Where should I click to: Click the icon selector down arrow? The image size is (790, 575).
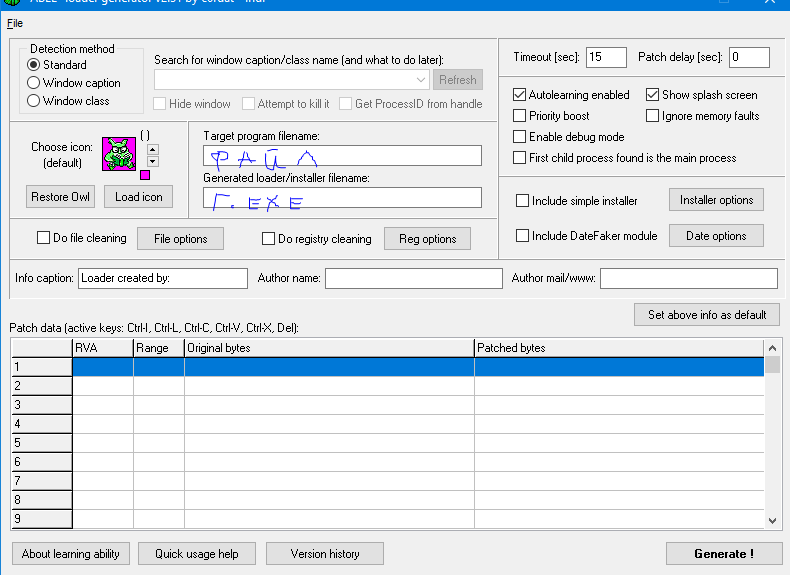(152, 161)
